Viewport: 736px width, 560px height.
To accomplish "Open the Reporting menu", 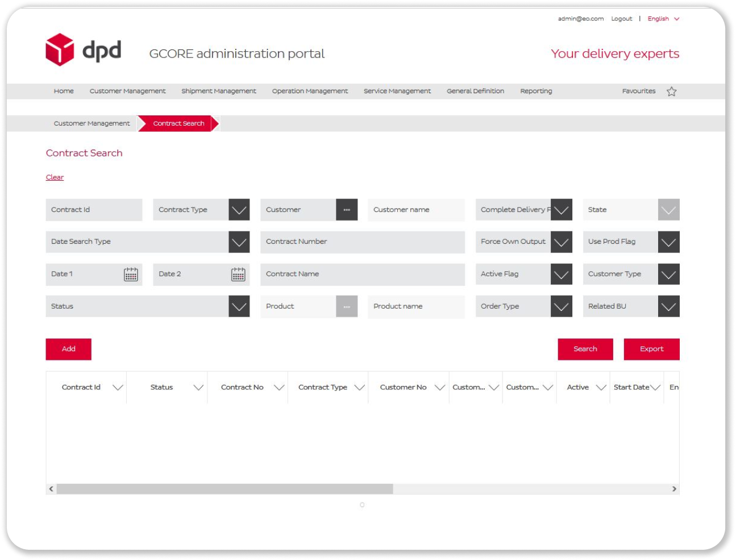I will point(536,91).
